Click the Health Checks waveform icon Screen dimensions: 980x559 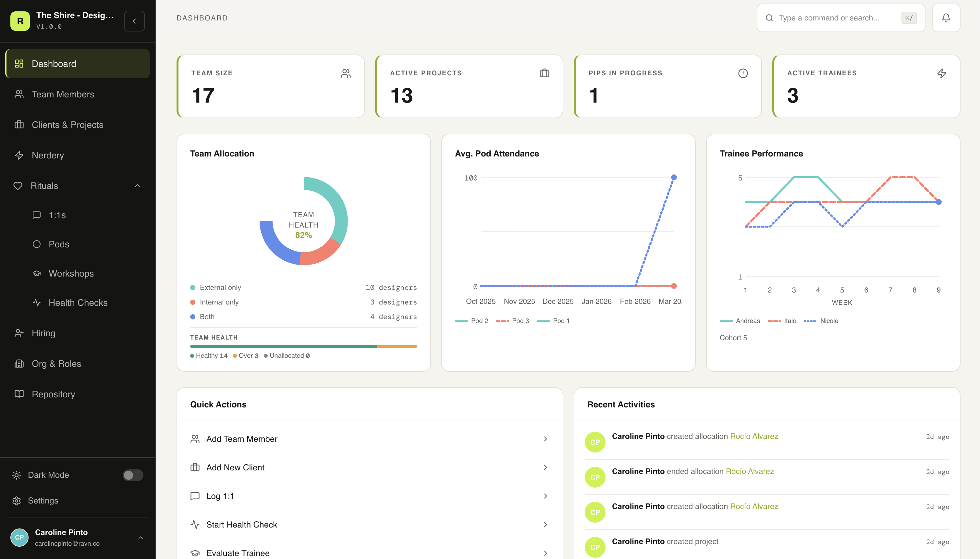36,303
